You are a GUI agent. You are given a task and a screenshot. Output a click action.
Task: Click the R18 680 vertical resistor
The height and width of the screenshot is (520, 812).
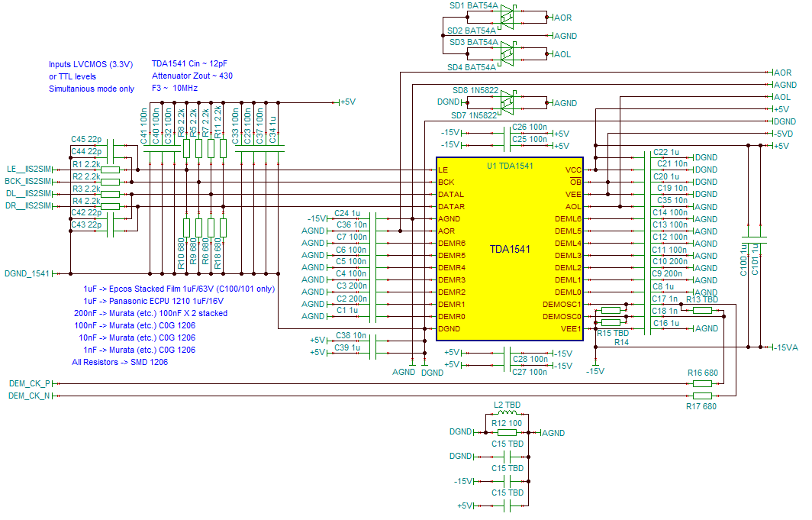click(x=223, y=228)
